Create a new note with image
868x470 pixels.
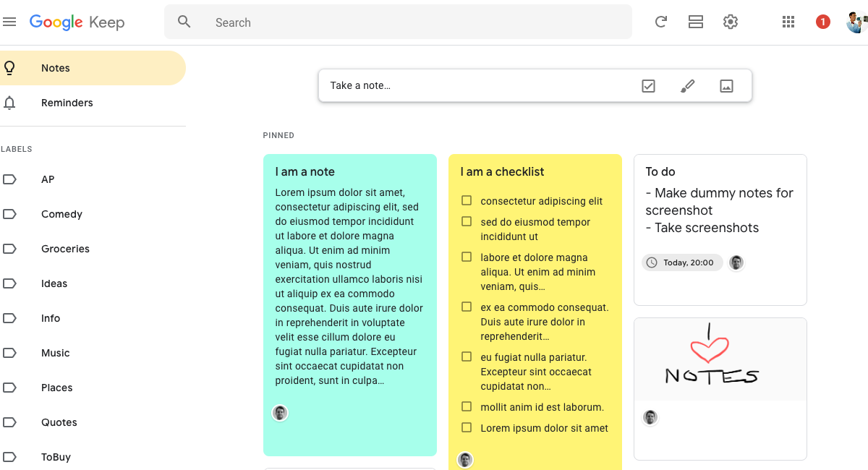coord(726,86)
